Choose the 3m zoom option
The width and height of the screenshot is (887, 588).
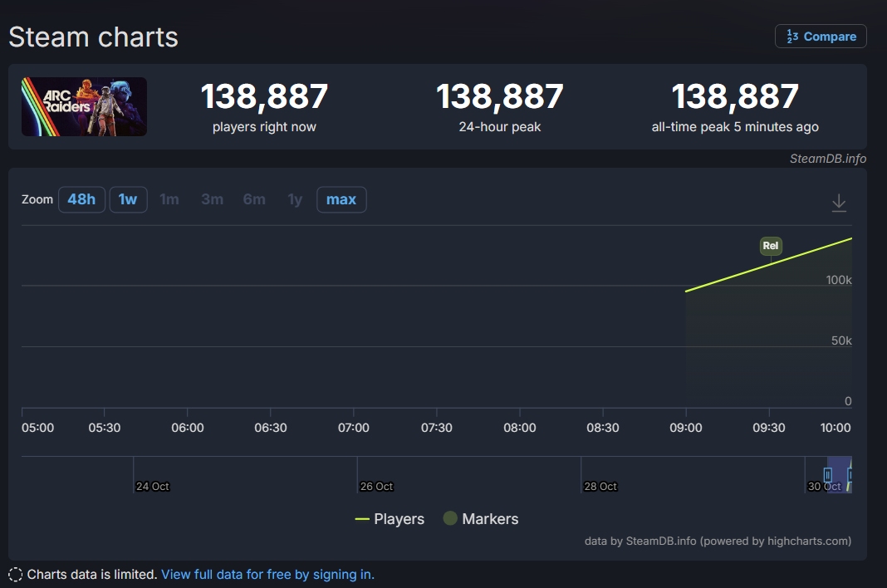pyautogui.click(x=212, y=199)
